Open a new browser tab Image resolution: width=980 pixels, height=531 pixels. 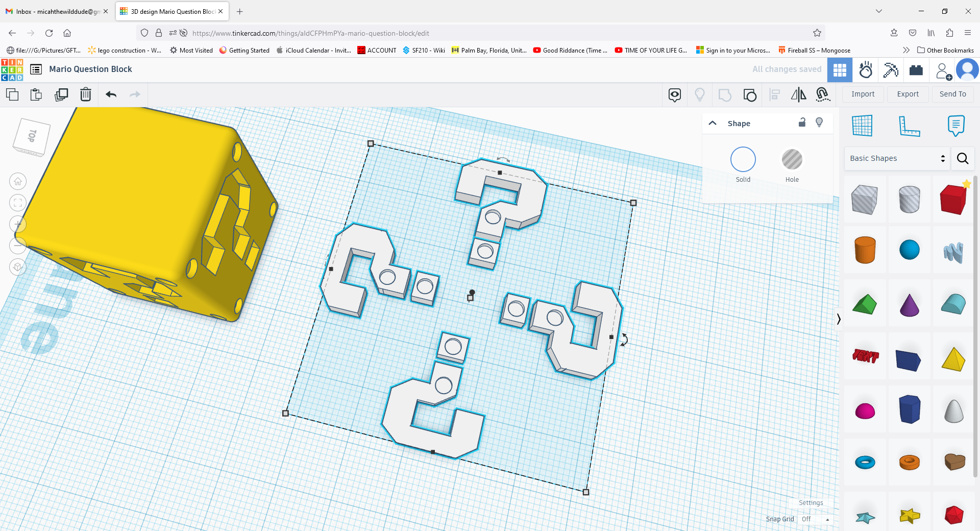pyautogui.click(x=240, y=11)
